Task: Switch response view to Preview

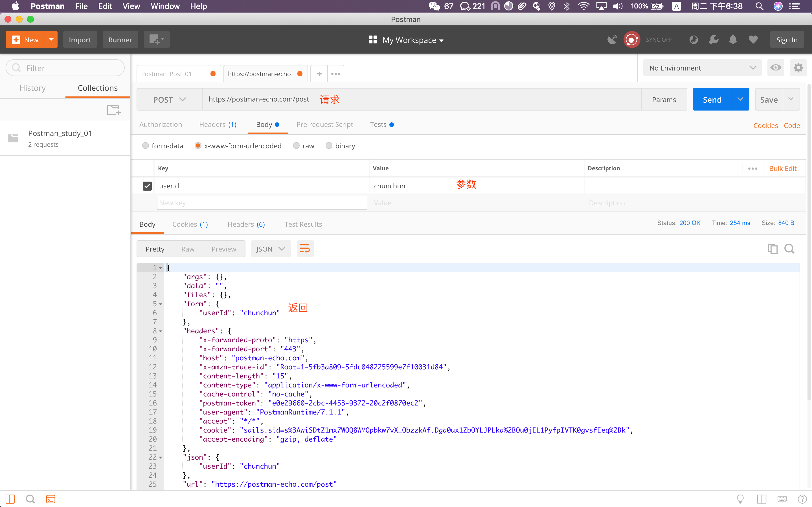Action: [224, 249]
